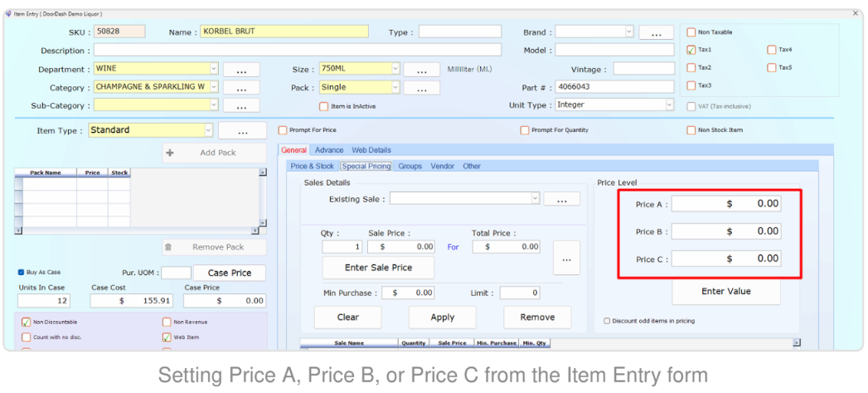Uncheck the Web Item checkbox

click(167, 337)
